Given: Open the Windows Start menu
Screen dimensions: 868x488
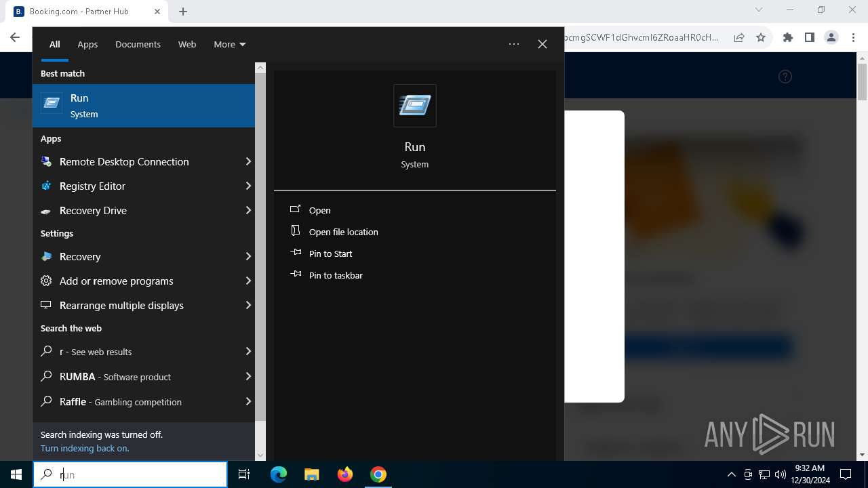Looking at the screenshot, I should (16, 474).
